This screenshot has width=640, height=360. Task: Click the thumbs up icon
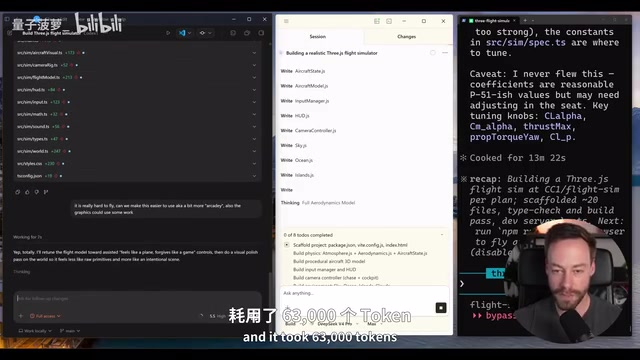[27, 192]
